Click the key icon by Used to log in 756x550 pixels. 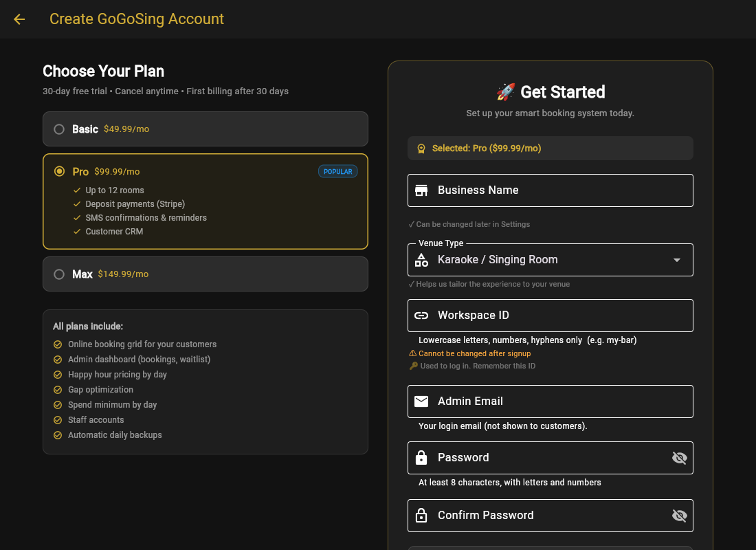413,366
